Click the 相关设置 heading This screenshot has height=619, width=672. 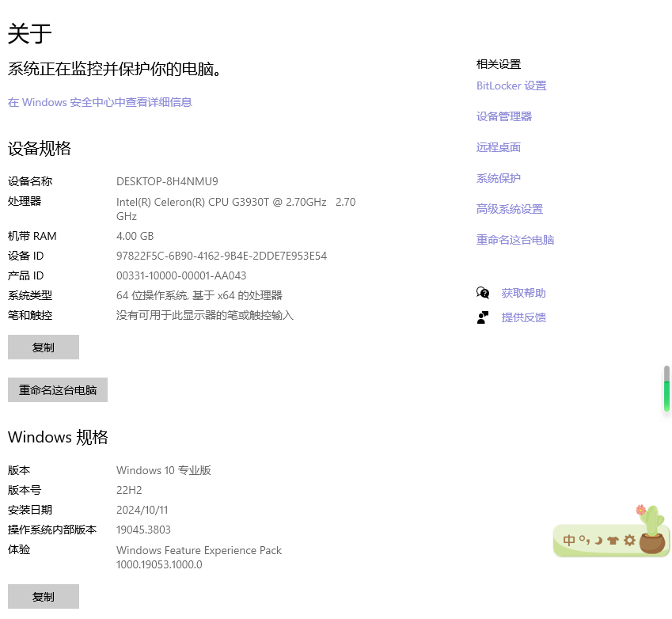coord(499,64)
